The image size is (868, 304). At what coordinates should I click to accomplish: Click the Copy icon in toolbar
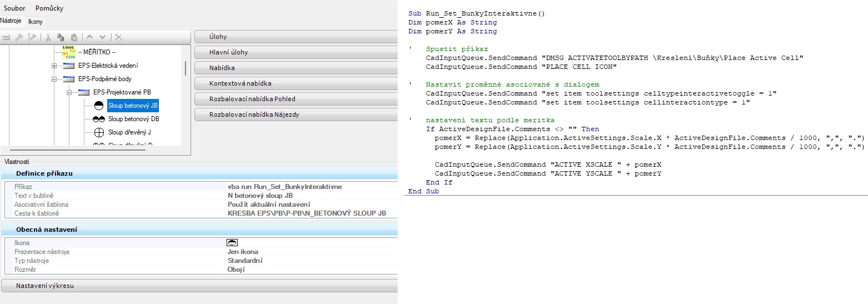click(x=61, y=37)
